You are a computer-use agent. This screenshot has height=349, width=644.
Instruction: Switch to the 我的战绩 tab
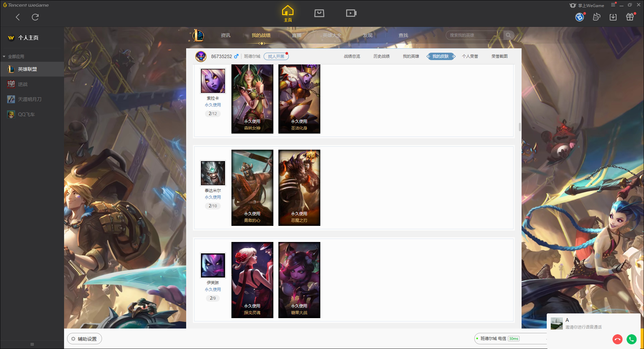[261, 35]
